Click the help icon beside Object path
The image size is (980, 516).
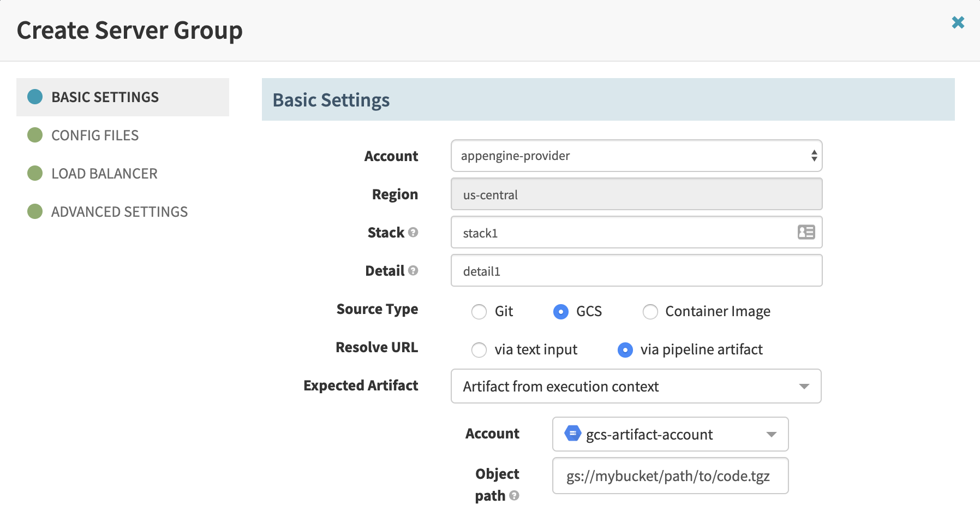pos(513,497)
